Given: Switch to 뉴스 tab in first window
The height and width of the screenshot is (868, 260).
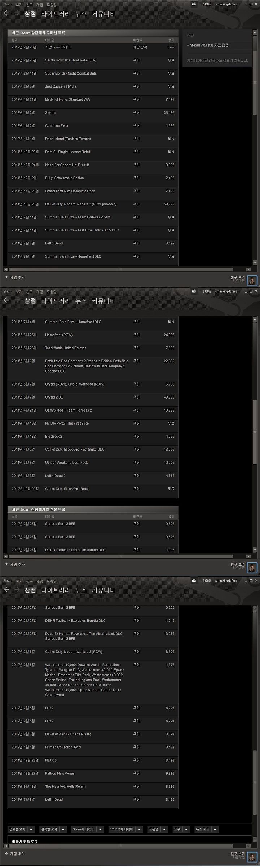Looking at the screenshot, I should pyautogui.click(x=81, y=14).
